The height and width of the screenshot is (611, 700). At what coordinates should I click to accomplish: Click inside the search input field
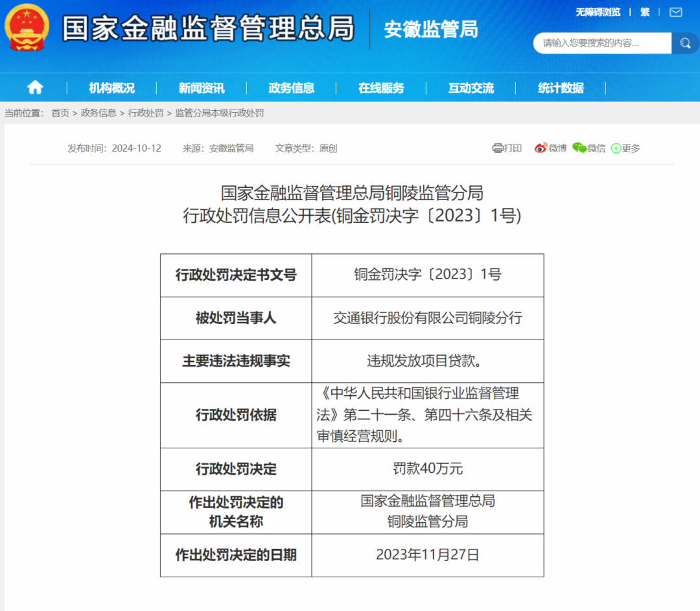point(602,43)
